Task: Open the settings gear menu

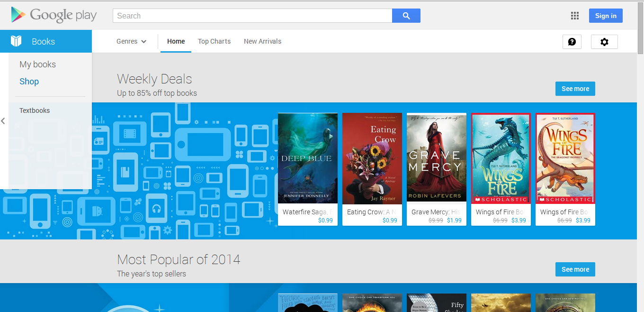Action: coord(604,42)
